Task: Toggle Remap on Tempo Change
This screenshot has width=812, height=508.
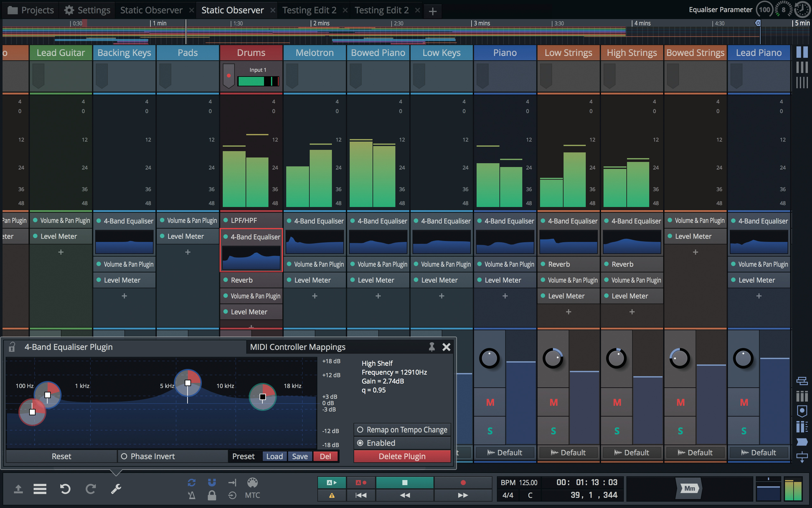Action: (x=402, y=430)
